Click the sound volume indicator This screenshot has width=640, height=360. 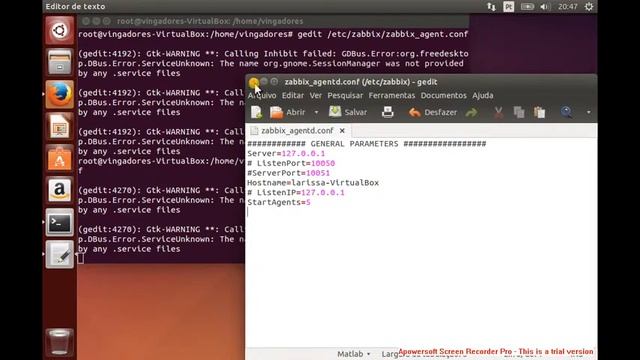544,7
